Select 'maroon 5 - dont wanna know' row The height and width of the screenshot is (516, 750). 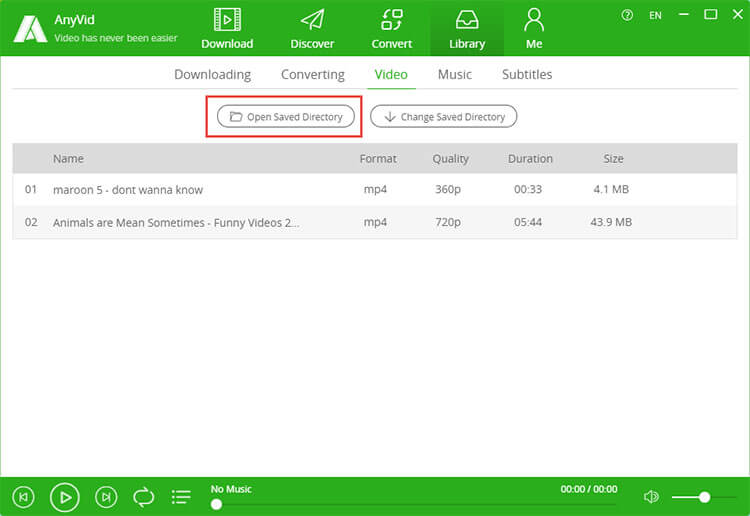(x=375, y=189)
